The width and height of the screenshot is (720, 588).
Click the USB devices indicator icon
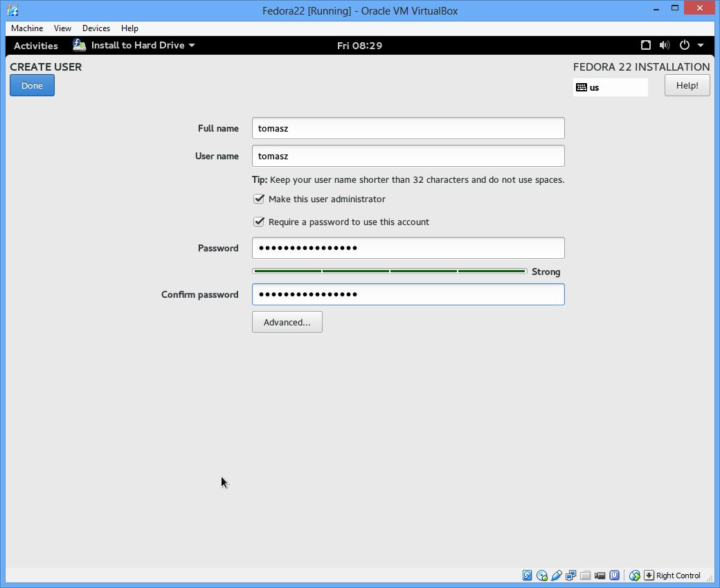(557, 575)
